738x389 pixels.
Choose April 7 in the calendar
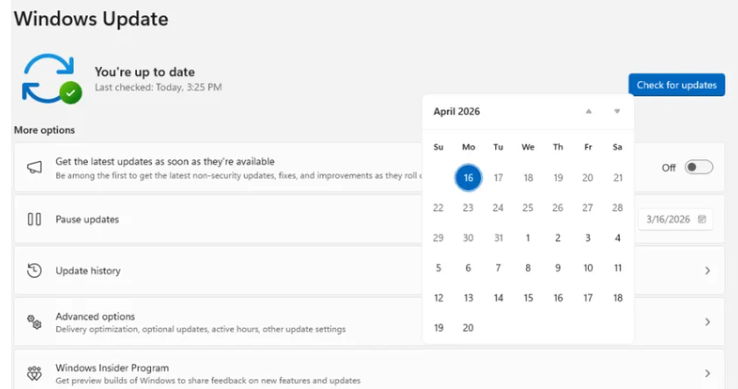pyautogui.click(x=498, y=268)
